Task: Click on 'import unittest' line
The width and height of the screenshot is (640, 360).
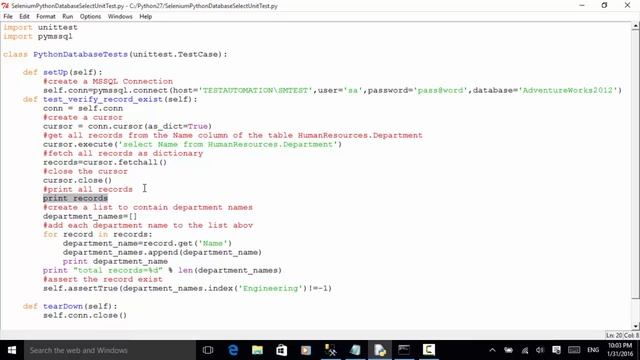Action: (x=40, y=27)
